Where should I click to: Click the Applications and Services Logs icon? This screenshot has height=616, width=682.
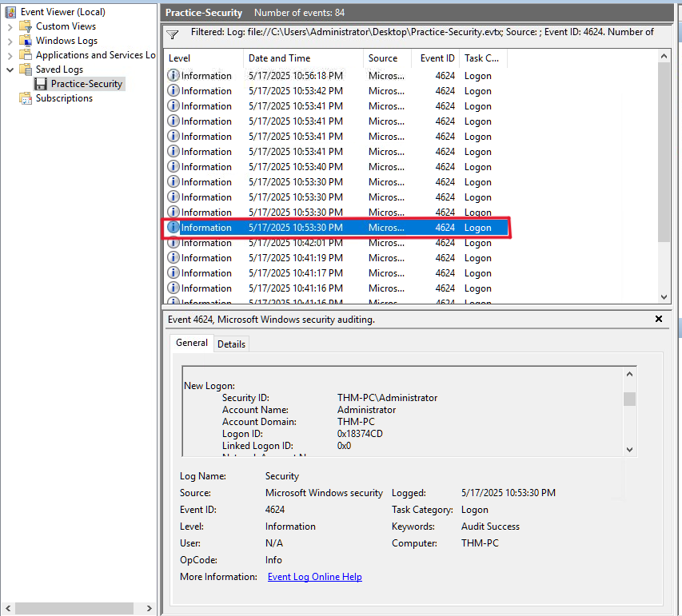click(x=26, y=55)
